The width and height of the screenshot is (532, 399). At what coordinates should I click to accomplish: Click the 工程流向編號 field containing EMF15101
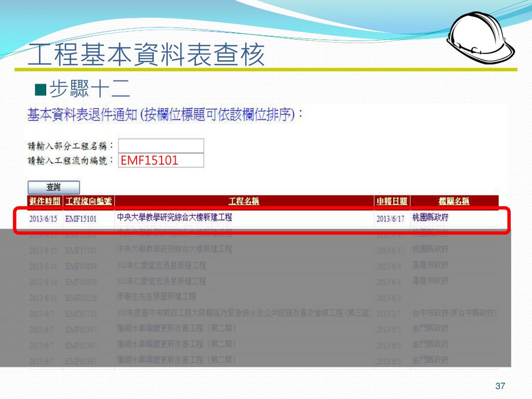(x=161, y=160)
